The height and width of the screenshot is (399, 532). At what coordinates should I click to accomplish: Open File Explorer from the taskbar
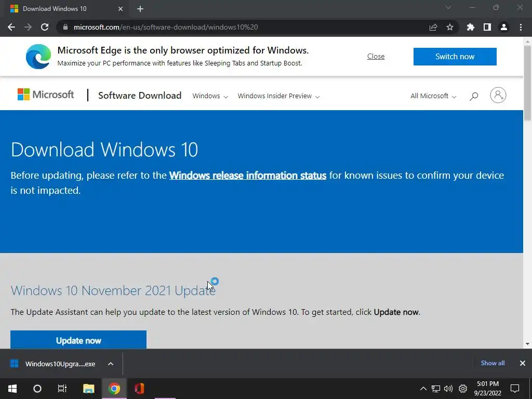[88, 389]
